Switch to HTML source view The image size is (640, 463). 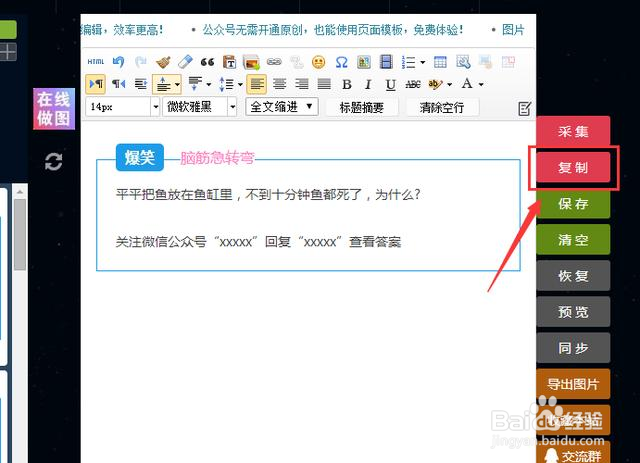pos(96,62)
